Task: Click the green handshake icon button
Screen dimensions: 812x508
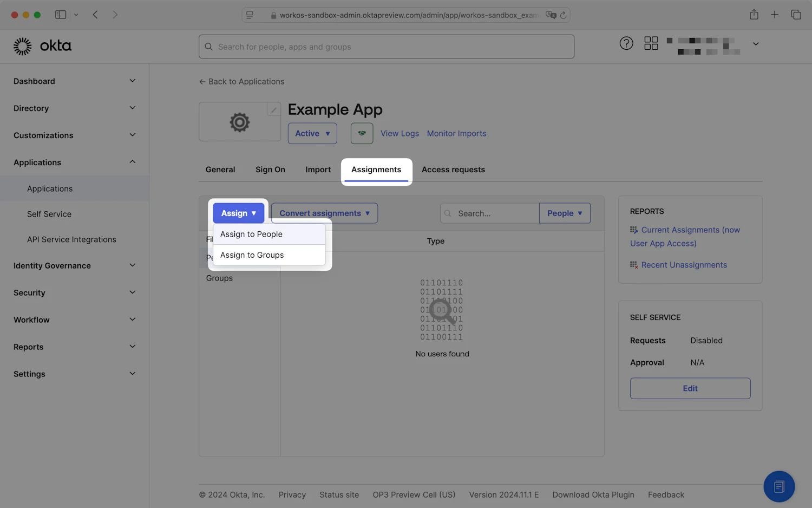Action: coord(362,133)
